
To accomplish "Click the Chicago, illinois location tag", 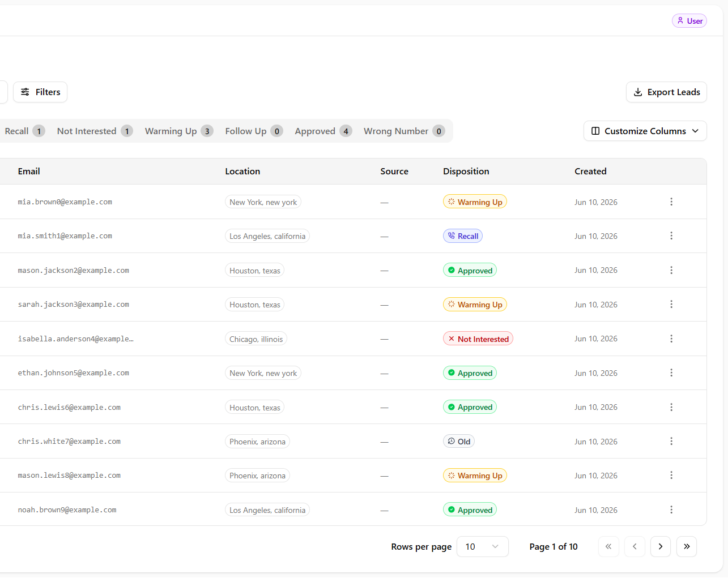I will point(256,339).
